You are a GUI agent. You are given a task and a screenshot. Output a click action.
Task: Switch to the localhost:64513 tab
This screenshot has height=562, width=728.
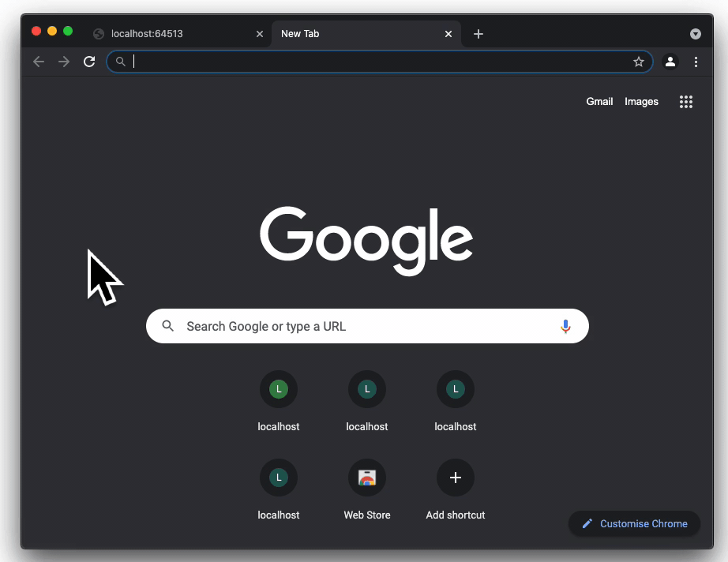pos(180,34)
